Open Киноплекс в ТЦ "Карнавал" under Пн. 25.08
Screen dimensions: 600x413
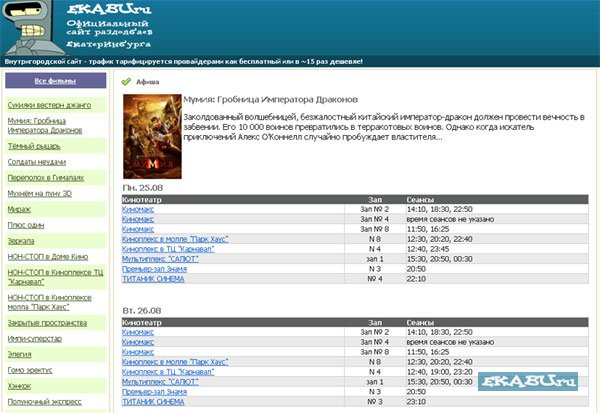click(x=168, y=249)
